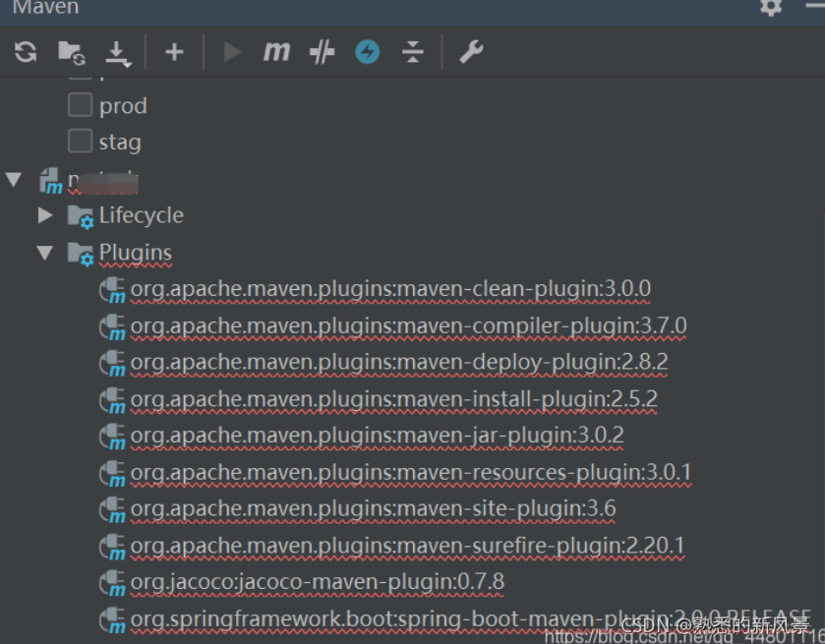Toggle Skip Tests mode icon

coord(322,52)
